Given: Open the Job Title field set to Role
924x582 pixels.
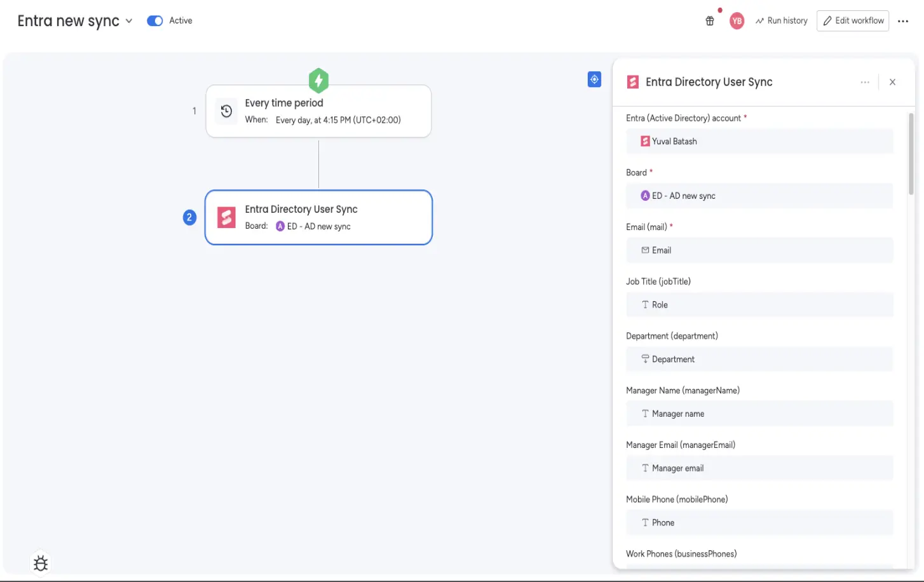Looking at the screenshot, I should point(759,305).
